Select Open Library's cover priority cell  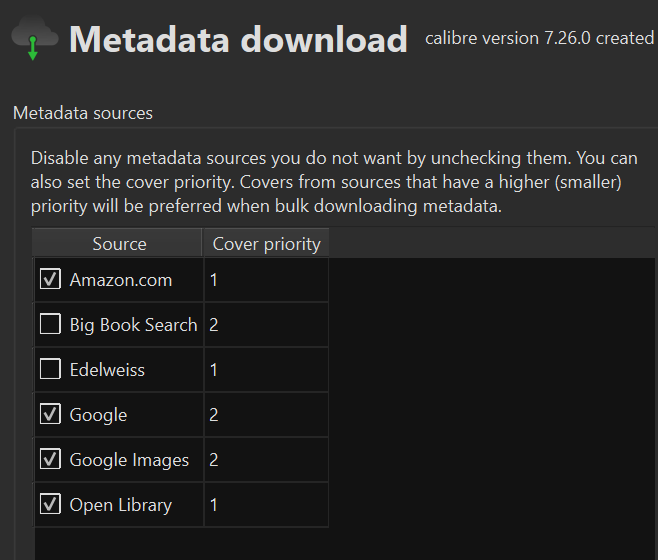pos(266,505)
